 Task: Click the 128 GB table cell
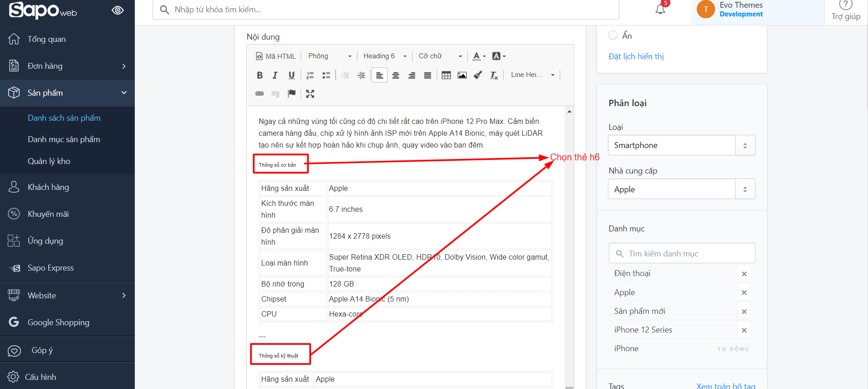click(440, 284)
